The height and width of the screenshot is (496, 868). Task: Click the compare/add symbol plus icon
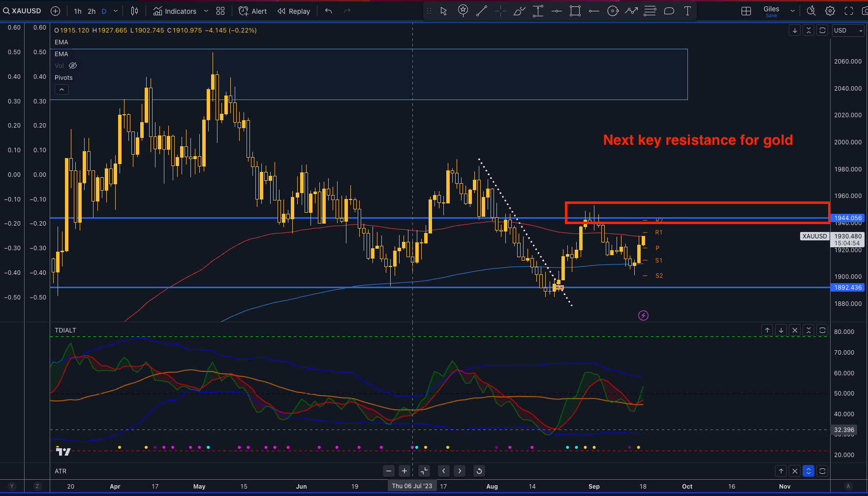tap(56, 11)
